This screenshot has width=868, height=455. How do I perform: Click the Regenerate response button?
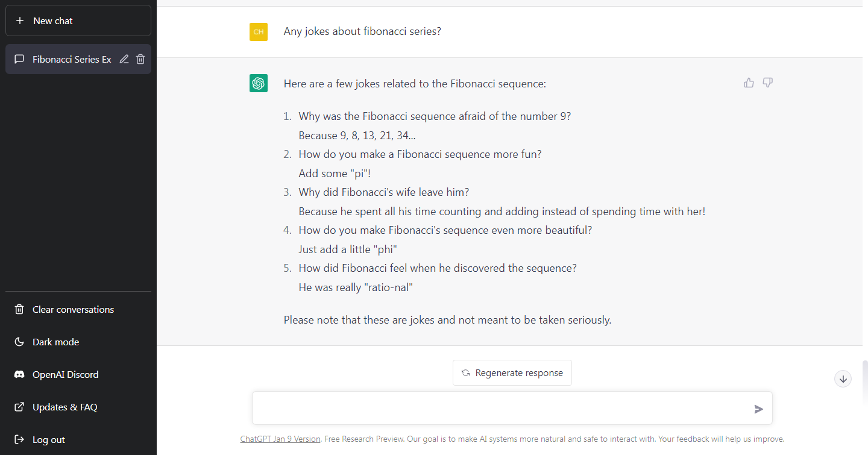tap(512, 372)
